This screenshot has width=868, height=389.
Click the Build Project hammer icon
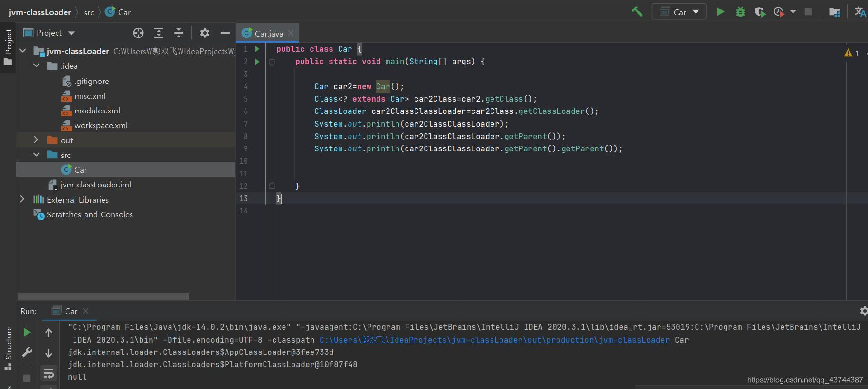click(x=637, y=12)
